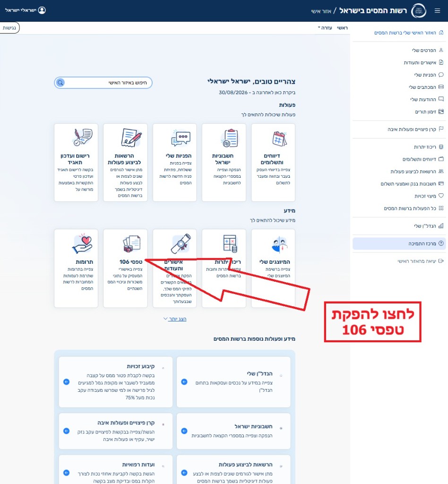448x484 pixels.
Task: Open המכתבים שלי envelope item in sidebar
Action: (426, 87)
